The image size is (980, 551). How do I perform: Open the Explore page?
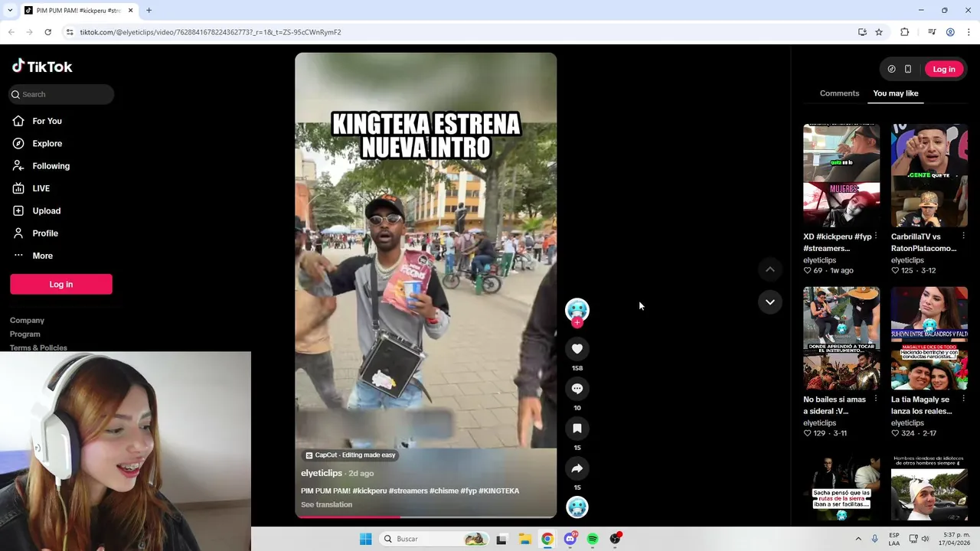[x=47, y=143]
